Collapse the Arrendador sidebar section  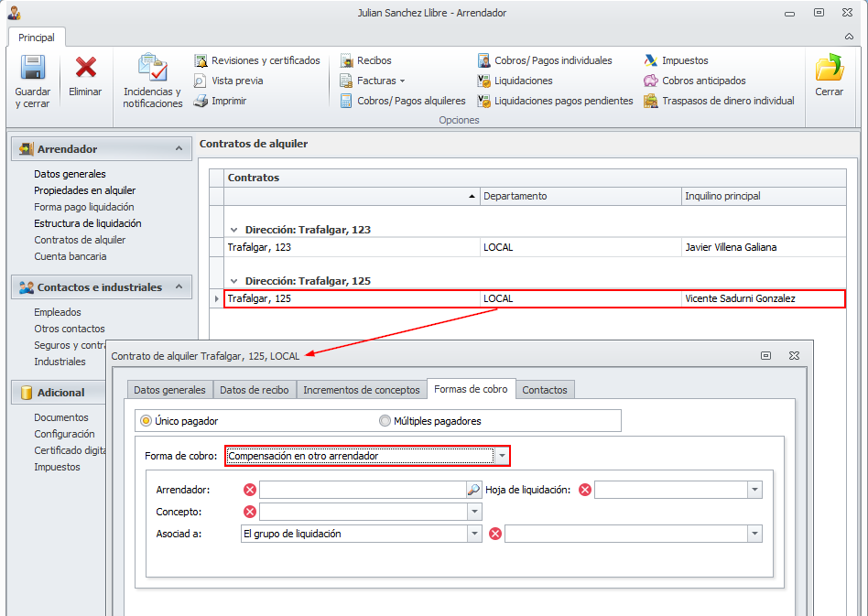coord(179,148)
